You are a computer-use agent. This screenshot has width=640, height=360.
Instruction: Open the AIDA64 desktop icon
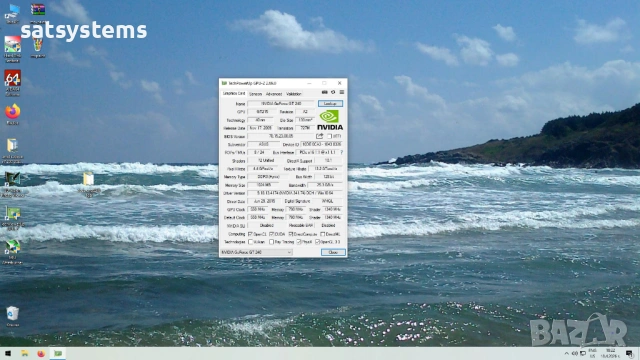[x=13, y=78]
